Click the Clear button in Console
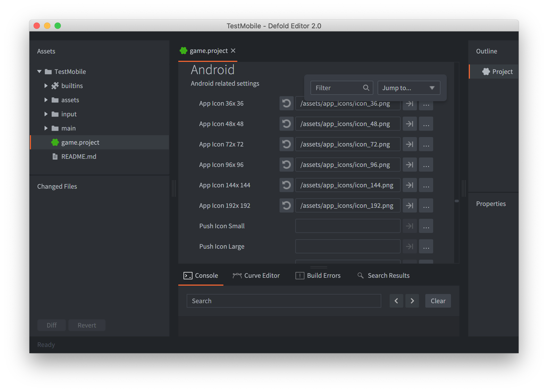548x392 pixels. [438, 301]
